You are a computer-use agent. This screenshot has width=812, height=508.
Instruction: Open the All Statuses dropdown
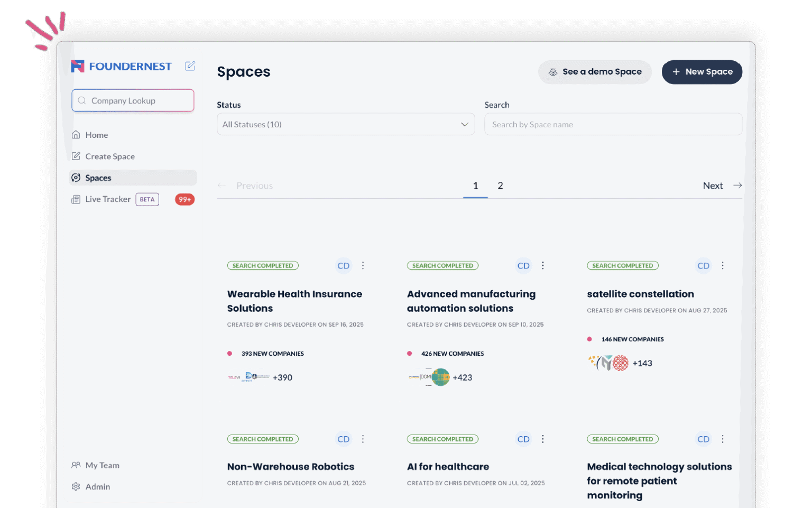tap(346, 124)
